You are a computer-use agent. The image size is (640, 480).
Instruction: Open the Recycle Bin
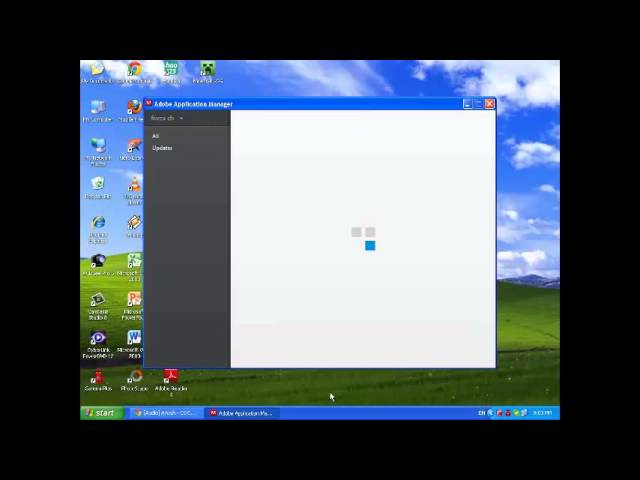coord(98,187)
